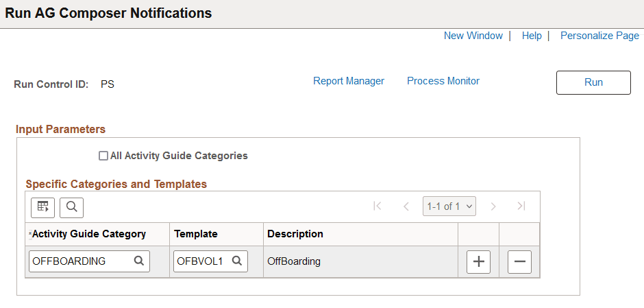
Task: Add a new row with plus button
Action: (478, 261)
